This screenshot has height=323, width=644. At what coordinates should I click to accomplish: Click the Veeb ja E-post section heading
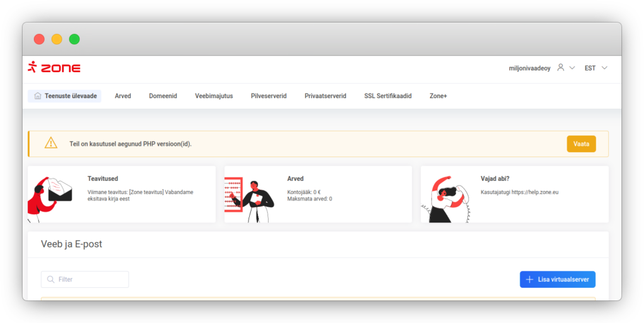pos(72,244)
